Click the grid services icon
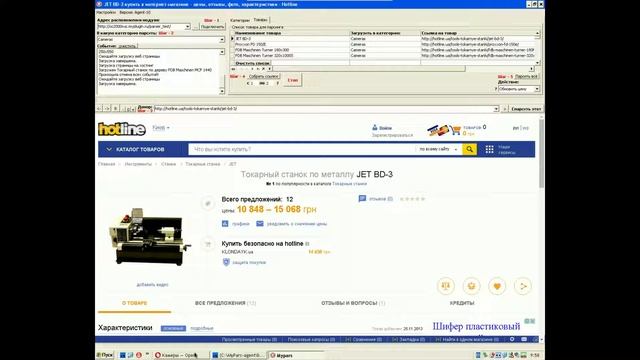This screenshot has height=360, width=640. (x=489, y=149)
